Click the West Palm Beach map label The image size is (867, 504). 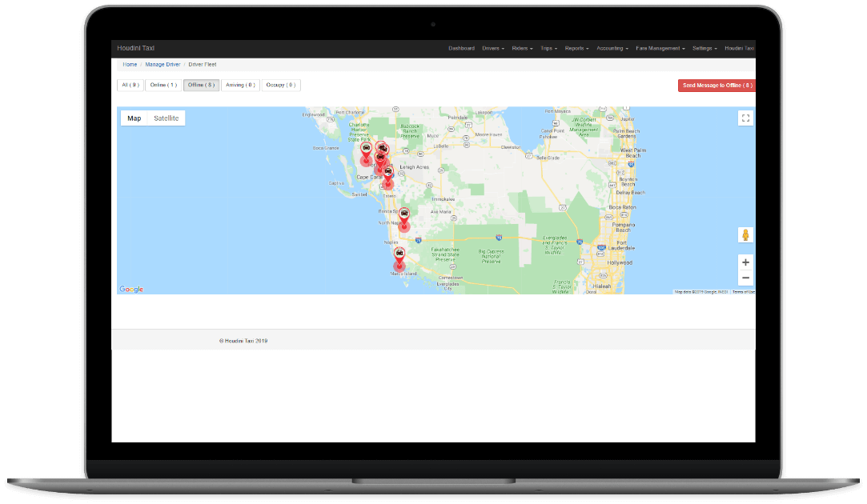coord(633,153)
